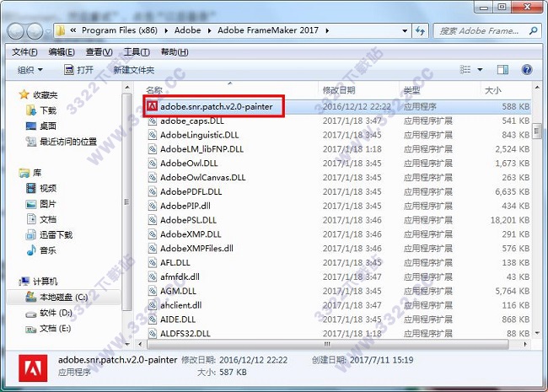Click the Videos library icon

[x=31, y=188]
